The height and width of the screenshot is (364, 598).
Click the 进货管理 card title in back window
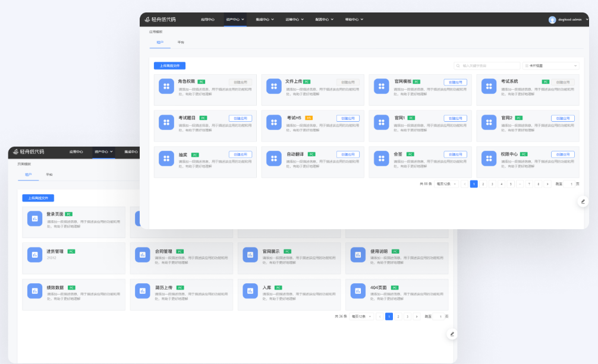point(55,251)
